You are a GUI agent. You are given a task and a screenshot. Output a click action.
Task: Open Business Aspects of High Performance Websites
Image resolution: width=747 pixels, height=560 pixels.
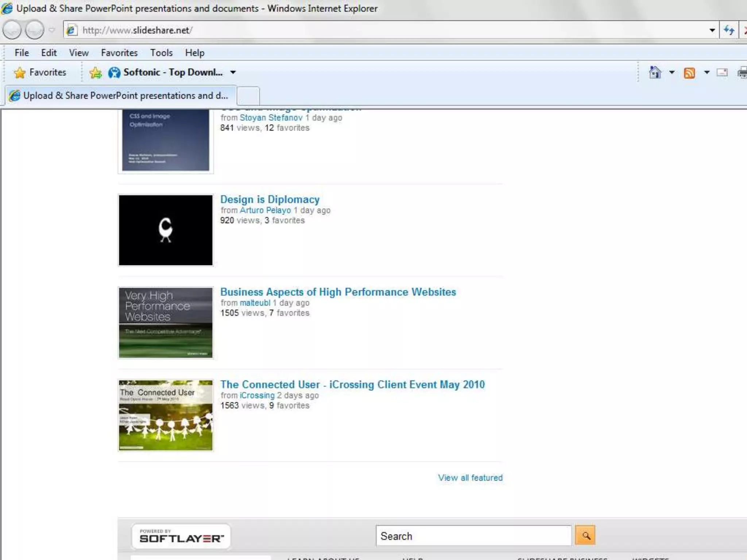[338, 292]
